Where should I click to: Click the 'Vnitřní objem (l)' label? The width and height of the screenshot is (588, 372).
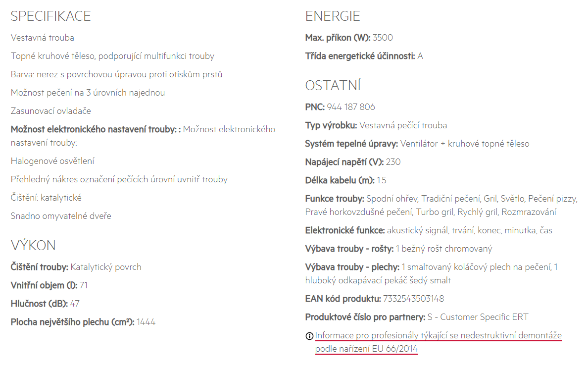click(44, 285)
